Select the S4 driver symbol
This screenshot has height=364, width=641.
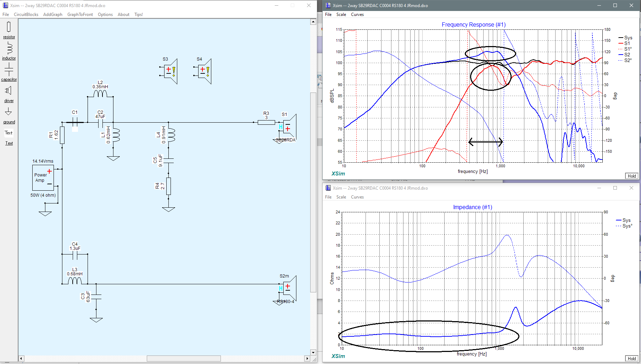203,71
